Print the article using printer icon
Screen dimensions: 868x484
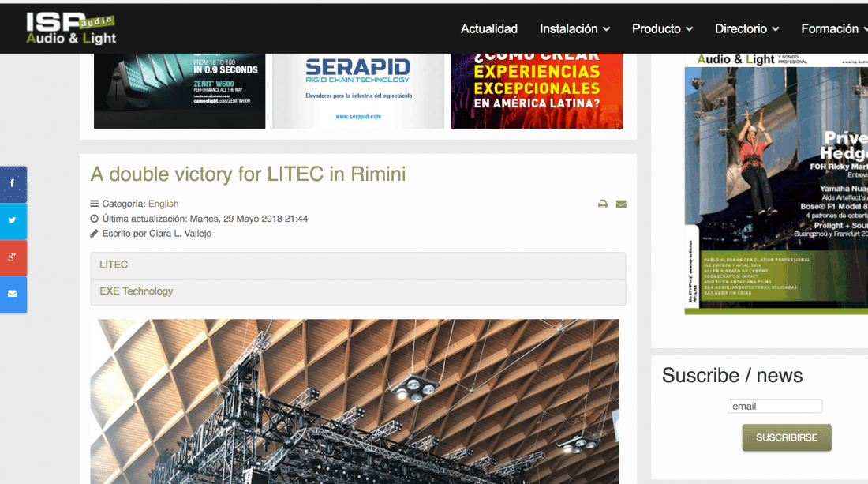(x=603, y=204)
